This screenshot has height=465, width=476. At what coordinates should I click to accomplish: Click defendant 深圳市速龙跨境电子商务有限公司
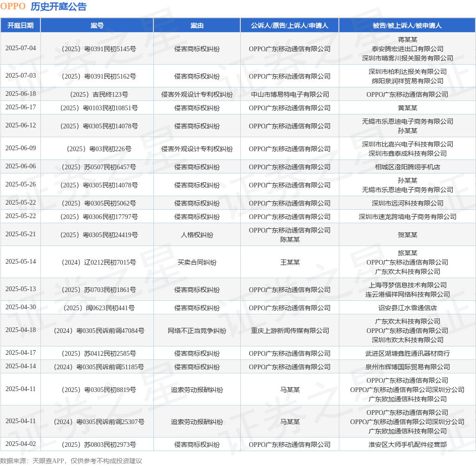point(407,217)
